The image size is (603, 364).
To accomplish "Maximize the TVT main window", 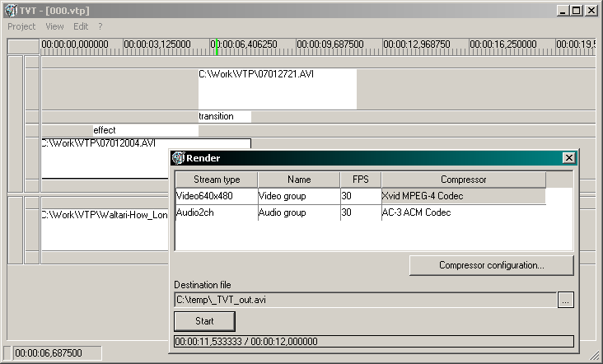I will pos(577,11).
